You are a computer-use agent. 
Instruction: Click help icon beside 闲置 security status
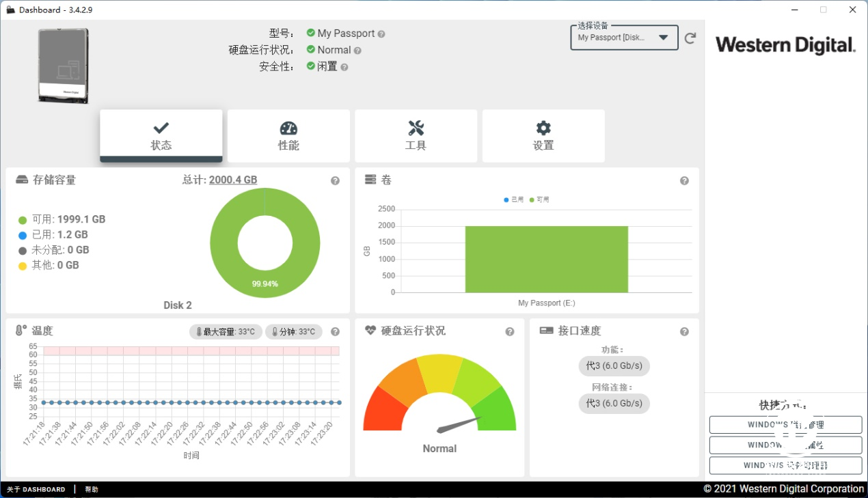coord(344,67)
